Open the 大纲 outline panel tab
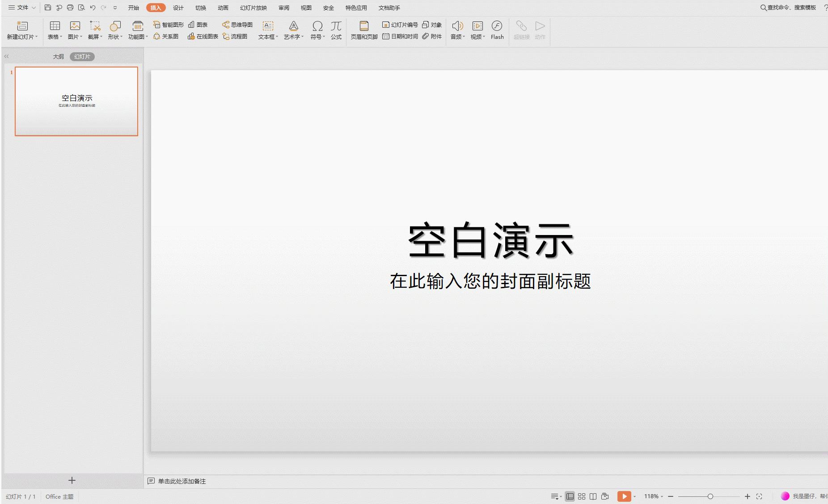 (x=58, y=57)
